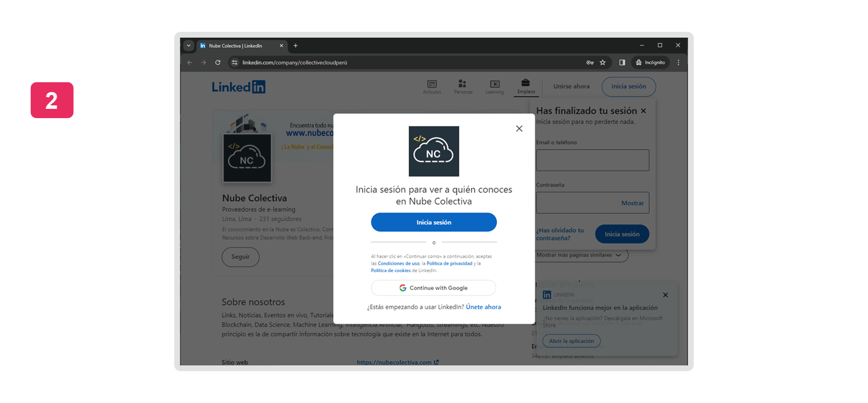Focus the Email o teléfono field
The width and height of the screenshot is (868, 403).
pos(593,160)
